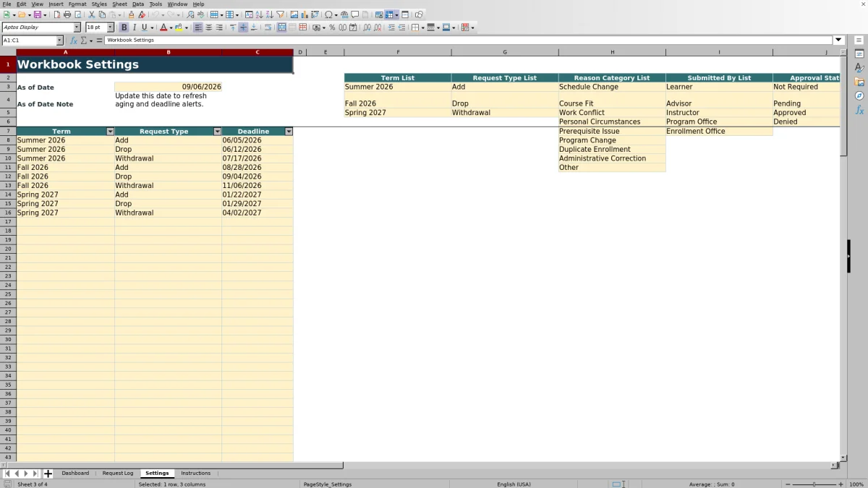Click the Insert Hyperlink icon
Screen dimensions: 868x488
click(344, 14)
